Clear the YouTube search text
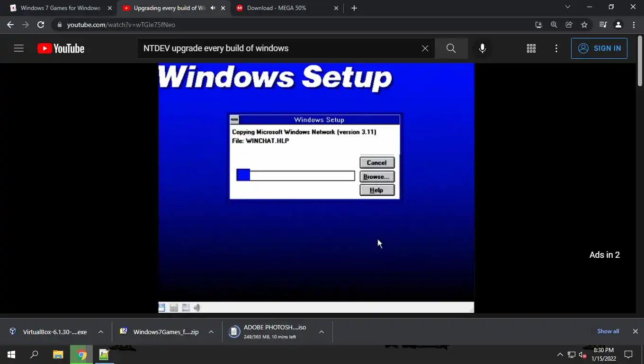Viewport: 644px width, 364px height. [425, 48]
